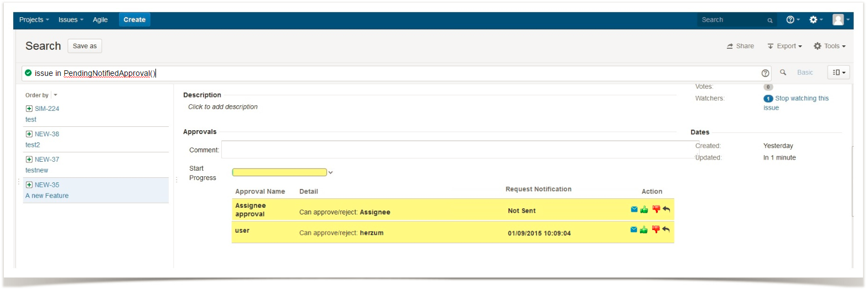Open the Tools dropdown menu
This screenshot has height=292, width=868.
coord(829,47)
